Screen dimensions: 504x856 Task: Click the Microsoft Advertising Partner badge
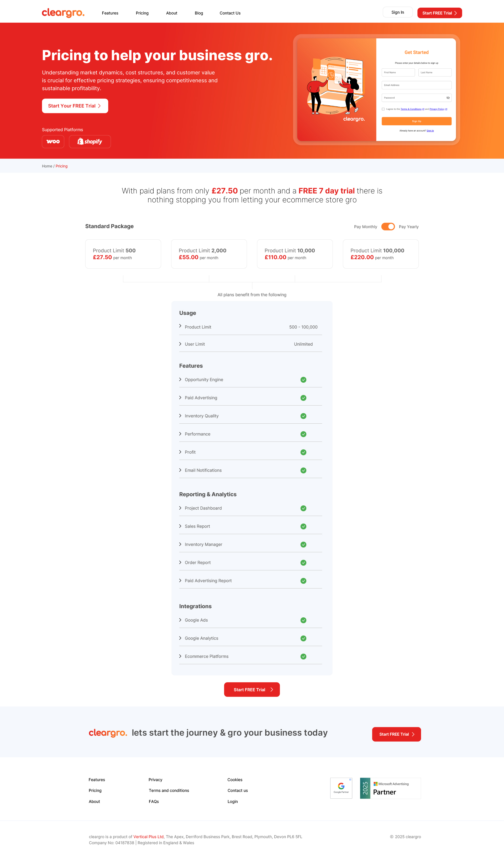point(390,788)
